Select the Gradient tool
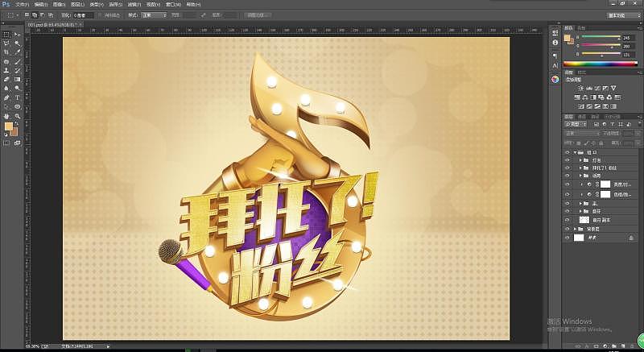This screenshot has height=352, width=644. click(17, 79)
